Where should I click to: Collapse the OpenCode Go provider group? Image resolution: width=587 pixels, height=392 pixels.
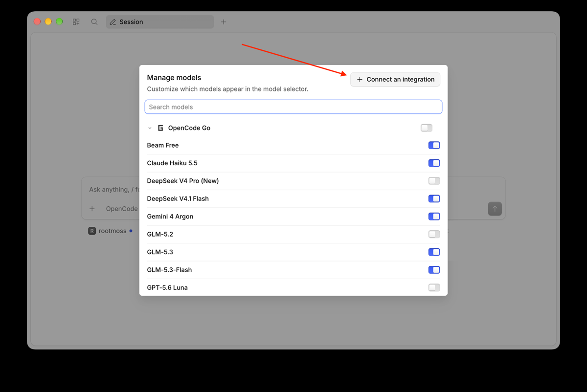tap(150, 128)
